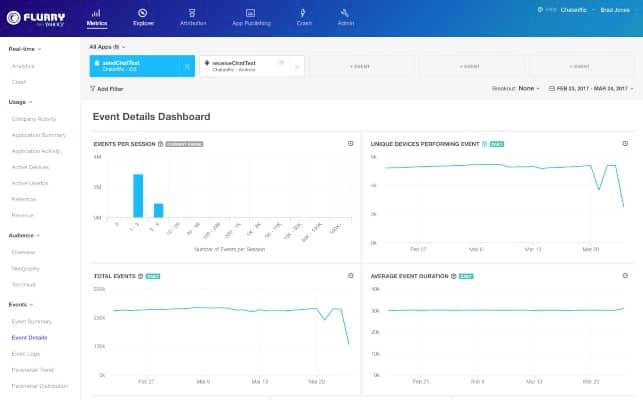This screenshot has height=400, width=643.
Task: Open Retention in sidebar
Action: pos(24,199)
